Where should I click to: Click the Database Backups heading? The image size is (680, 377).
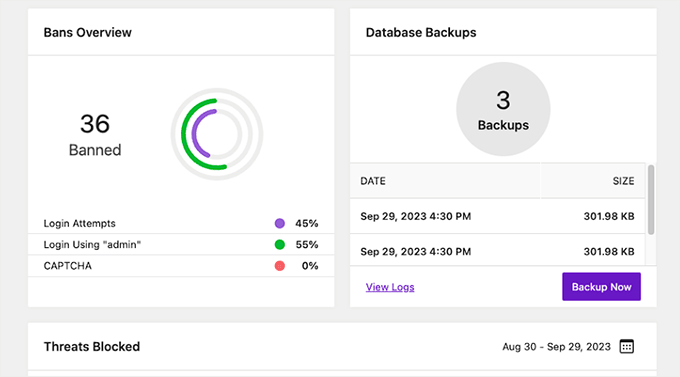click(421, 33)
